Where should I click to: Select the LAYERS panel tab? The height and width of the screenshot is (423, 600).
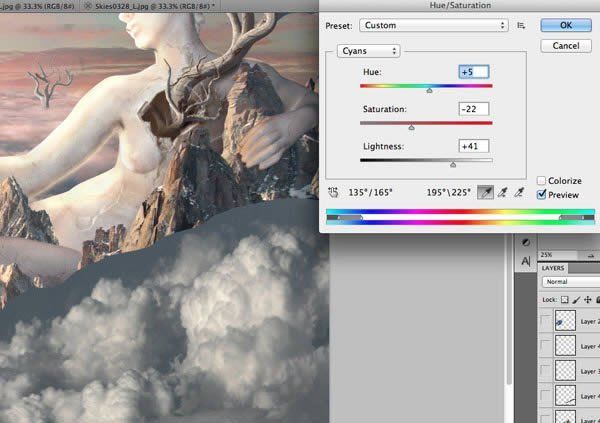pyautogui.click(x=553, y=268)
